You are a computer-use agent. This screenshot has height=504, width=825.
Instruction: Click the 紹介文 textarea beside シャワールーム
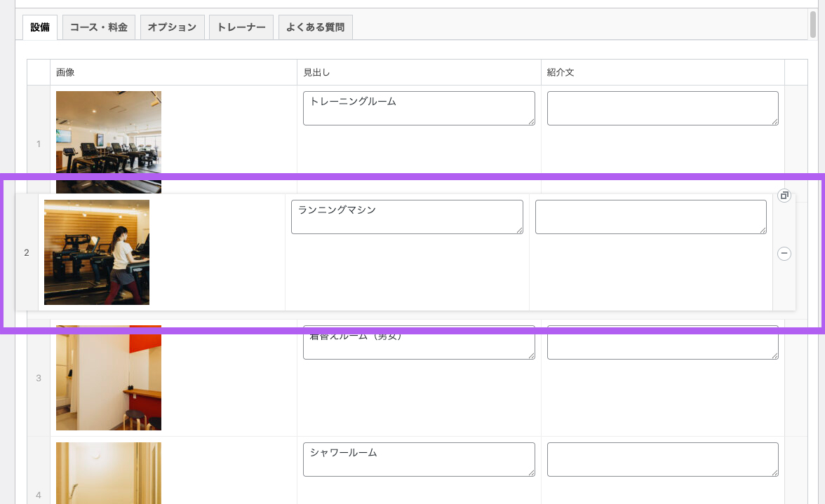[x=662, y=459]
